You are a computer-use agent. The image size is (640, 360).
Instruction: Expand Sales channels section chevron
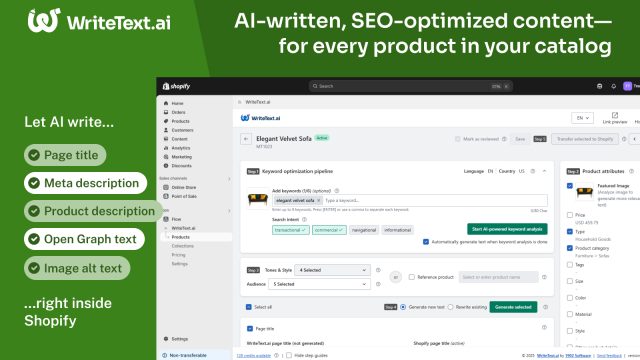[229, 179]
